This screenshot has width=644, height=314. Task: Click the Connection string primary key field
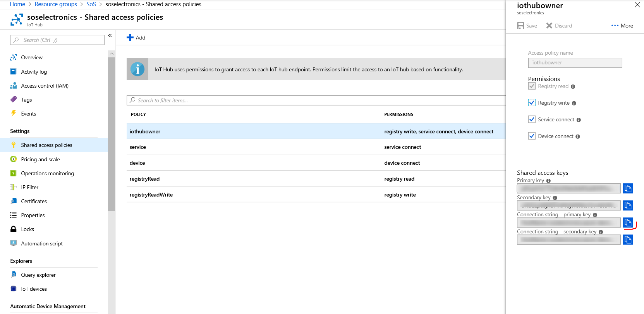[x=568, y=223]
